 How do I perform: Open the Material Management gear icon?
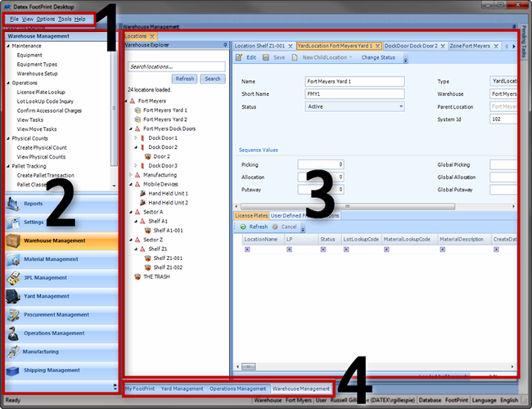pos(13,259)
